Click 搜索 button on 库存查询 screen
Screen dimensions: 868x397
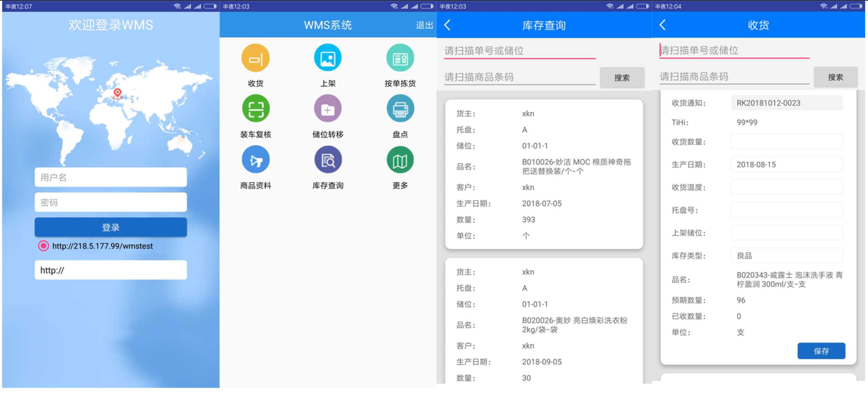coord(622,78)
